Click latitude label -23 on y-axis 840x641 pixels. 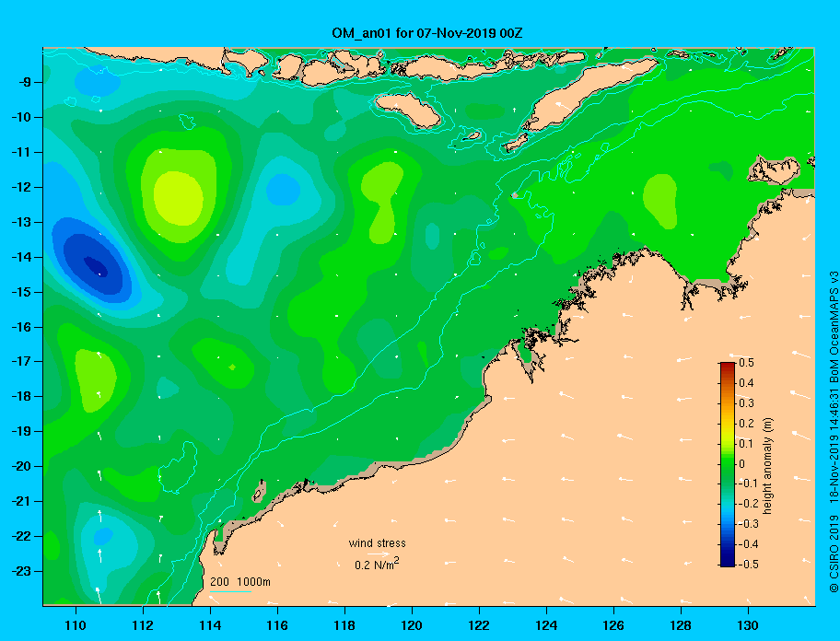[x=23, y=571]
